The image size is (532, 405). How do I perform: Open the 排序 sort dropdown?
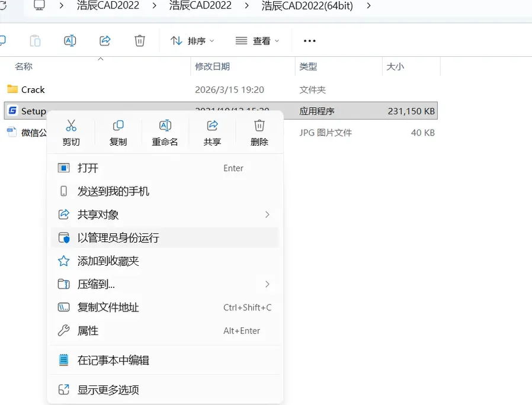click(x=192, y=41)
